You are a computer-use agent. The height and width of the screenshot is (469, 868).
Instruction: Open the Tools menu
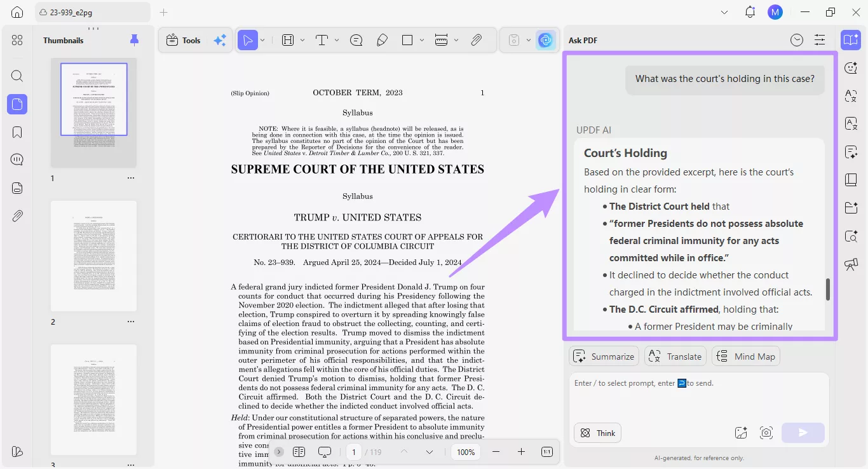click(184, 40)
